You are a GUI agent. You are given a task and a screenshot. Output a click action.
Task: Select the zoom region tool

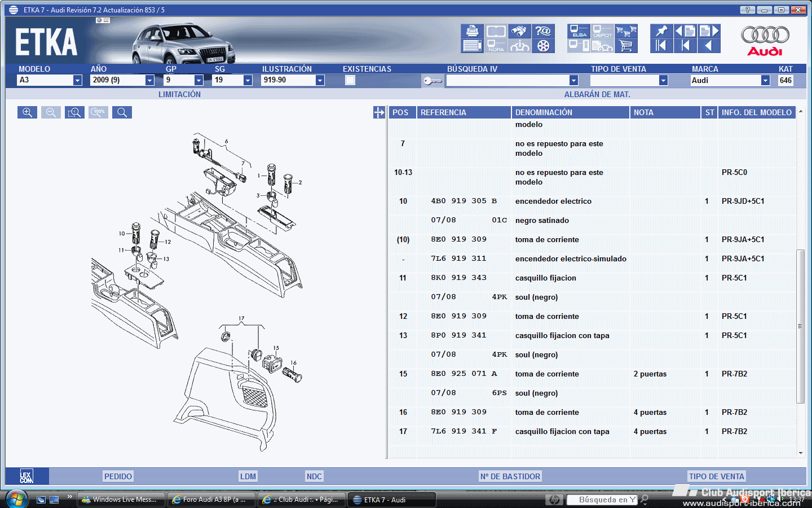tap(74, 112)
